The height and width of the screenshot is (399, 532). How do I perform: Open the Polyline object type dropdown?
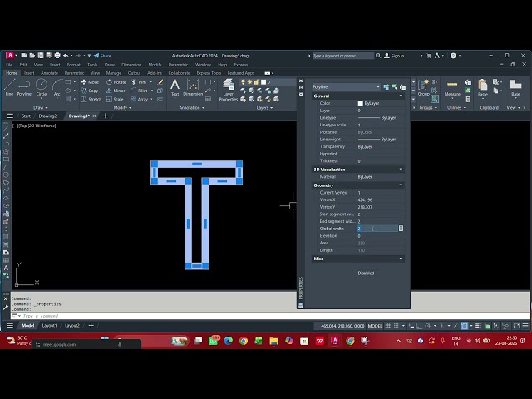[x=346, y=86]
